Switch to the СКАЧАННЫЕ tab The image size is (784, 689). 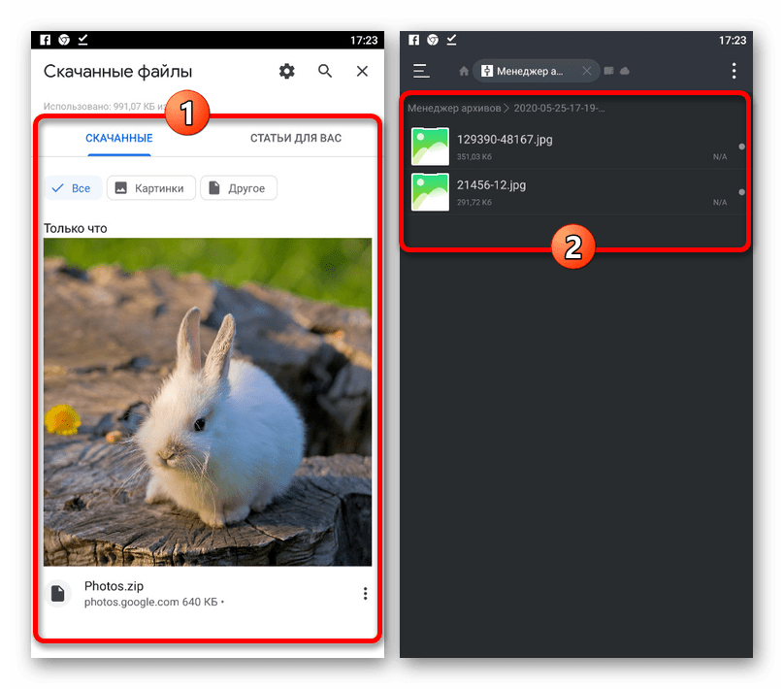coord(119,138)
